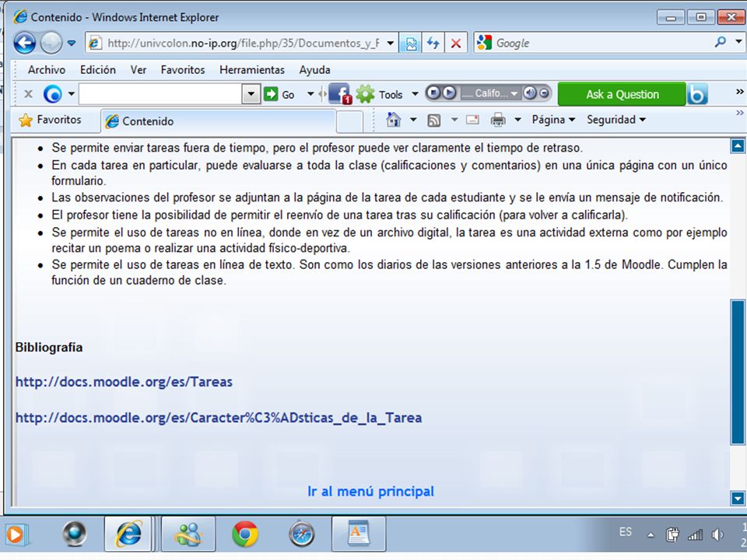Screen dimensions: 747x560
Task: Expand the address bar history dropdown
Action: pos(390,44)
